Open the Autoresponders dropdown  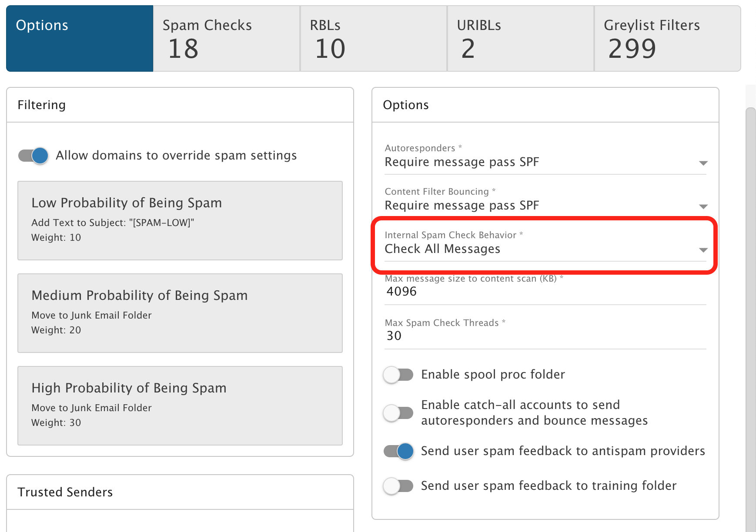click(x=545, y=158)
